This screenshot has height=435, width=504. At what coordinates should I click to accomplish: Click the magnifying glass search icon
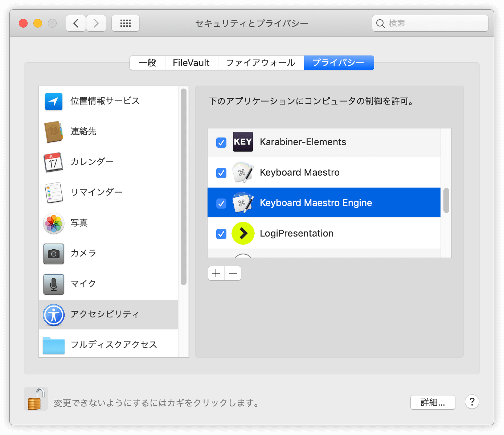point(380,24)
